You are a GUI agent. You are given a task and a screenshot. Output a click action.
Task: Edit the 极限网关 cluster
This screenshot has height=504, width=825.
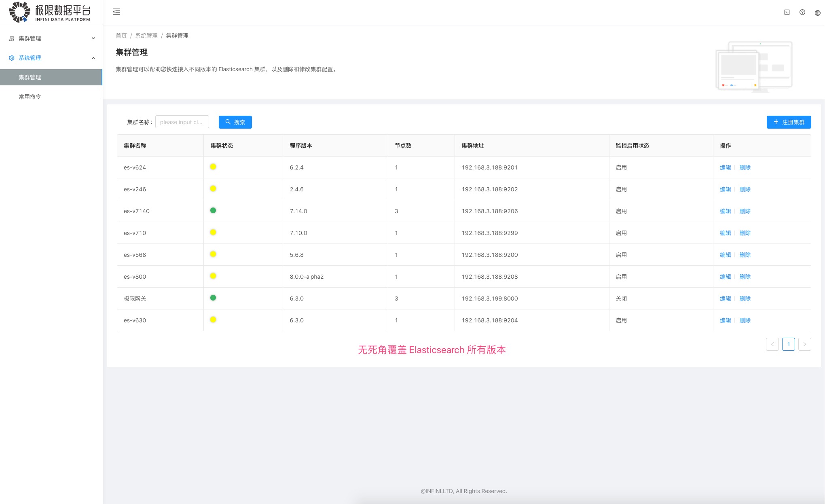(726, 299)
